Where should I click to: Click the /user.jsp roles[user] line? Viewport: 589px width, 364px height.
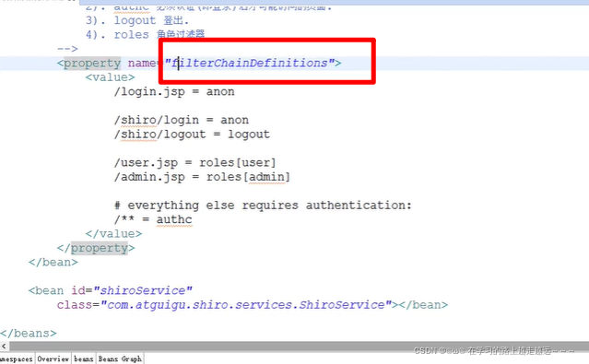click(195, 163)
